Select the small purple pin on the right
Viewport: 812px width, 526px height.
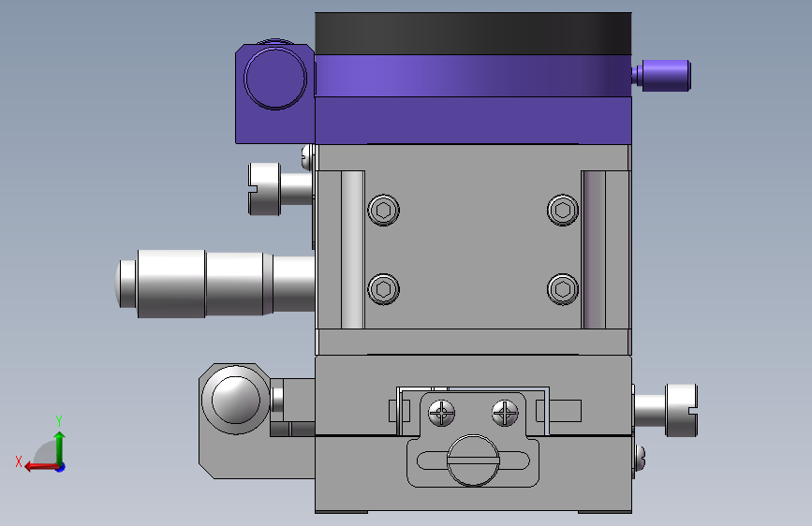pyautogui.click(x=662, y=76)
